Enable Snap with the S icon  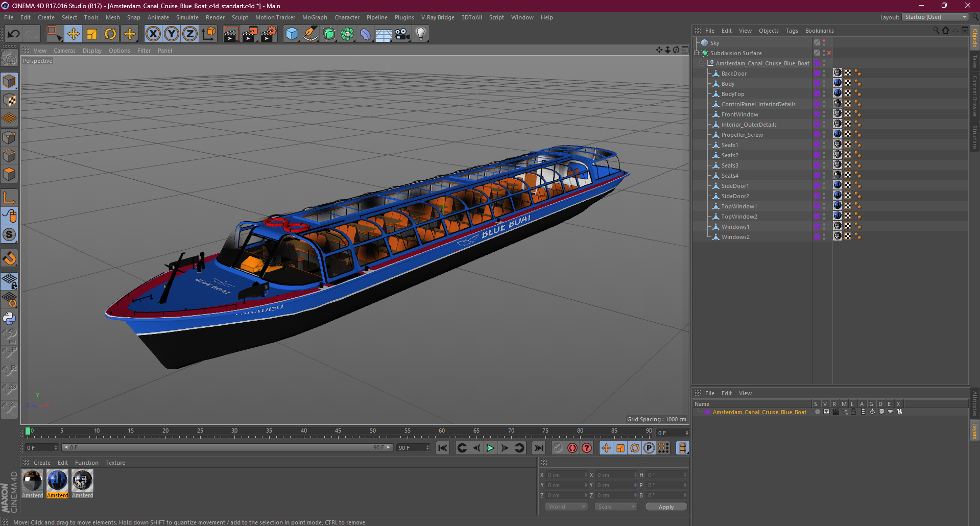point(9,235)
